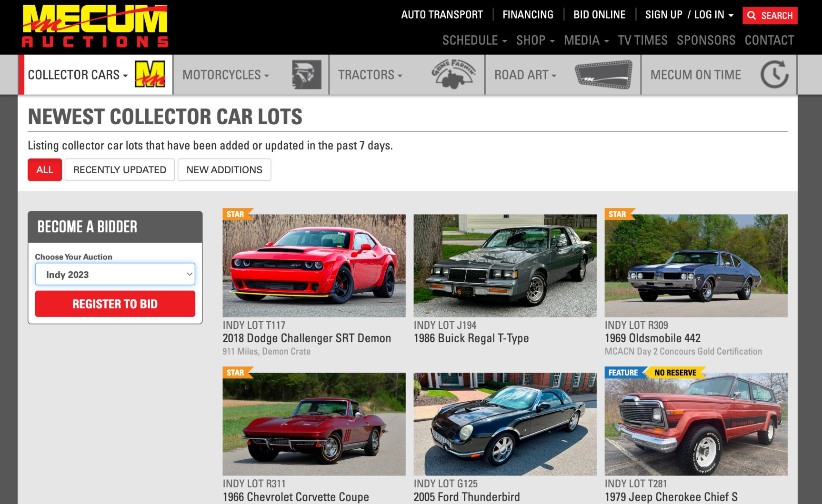The width and height of the screenshot is (822, 504).
Task: Click the Mecum Auctions logo
Action: [x=95, y=26]
